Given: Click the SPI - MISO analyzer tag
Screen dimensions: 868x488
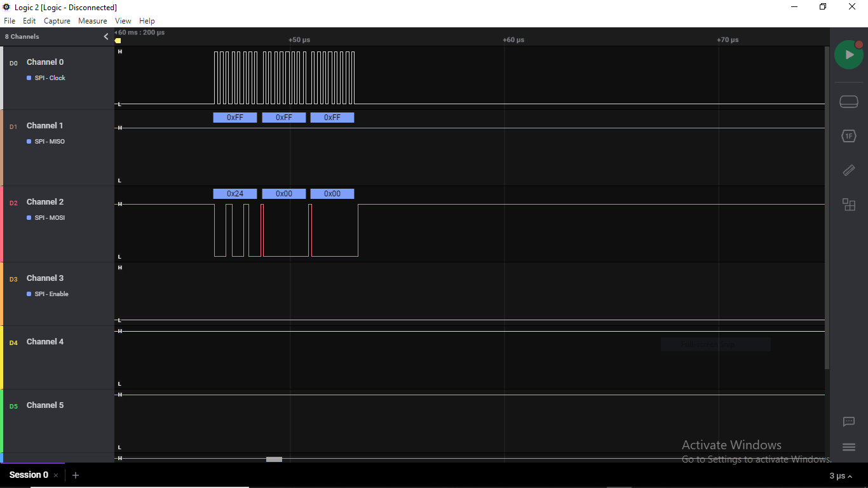Looking at the screenshot, I should point(46,142).
